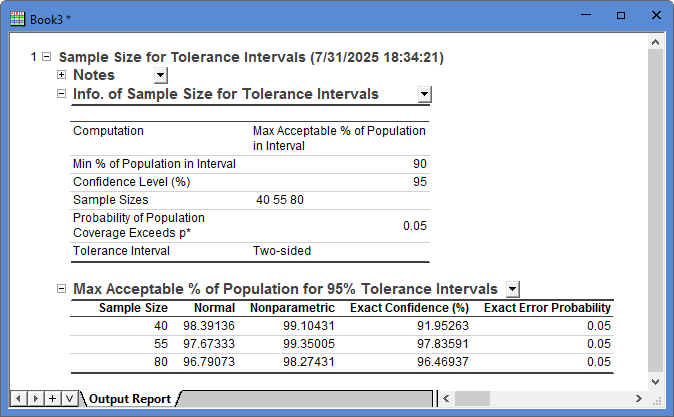The width and height of the screenshot is (674, 417).
Task: Click the Exact Error Probability column header
Action: click(547, 308)
